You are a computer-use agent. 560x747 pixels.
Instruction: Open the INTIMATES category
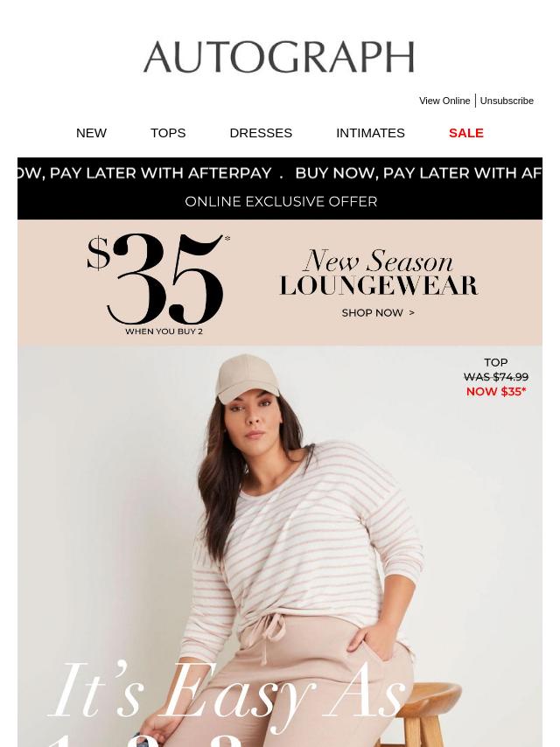point(370,133)
